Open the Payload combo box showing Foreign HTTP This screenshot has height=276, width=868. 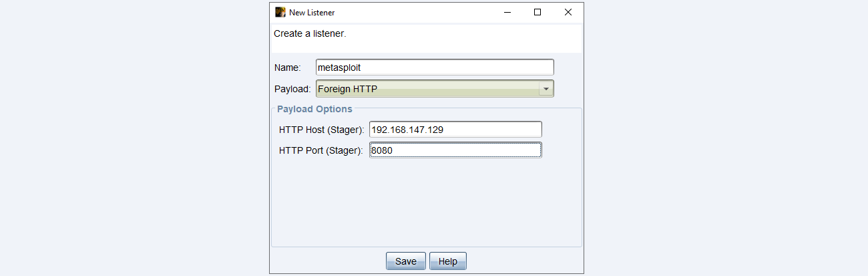427,89
